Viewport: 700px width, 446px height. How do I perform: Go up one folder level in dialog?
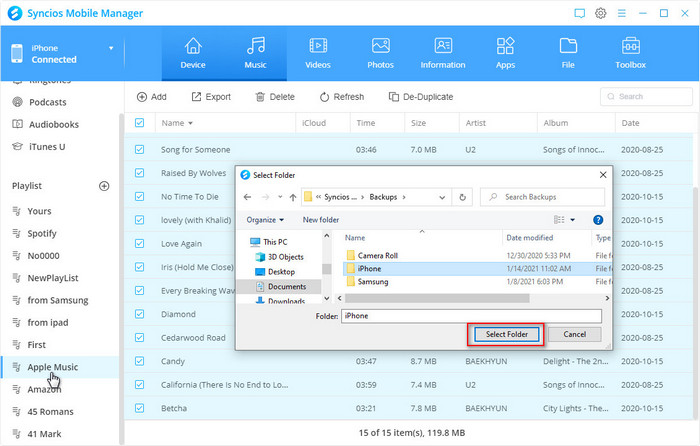293,197
